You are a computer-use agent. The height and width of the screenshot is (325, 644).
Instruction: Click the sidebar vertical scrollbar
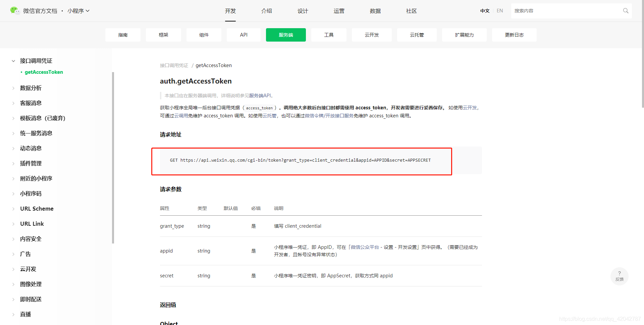click(x=113, y=158)
